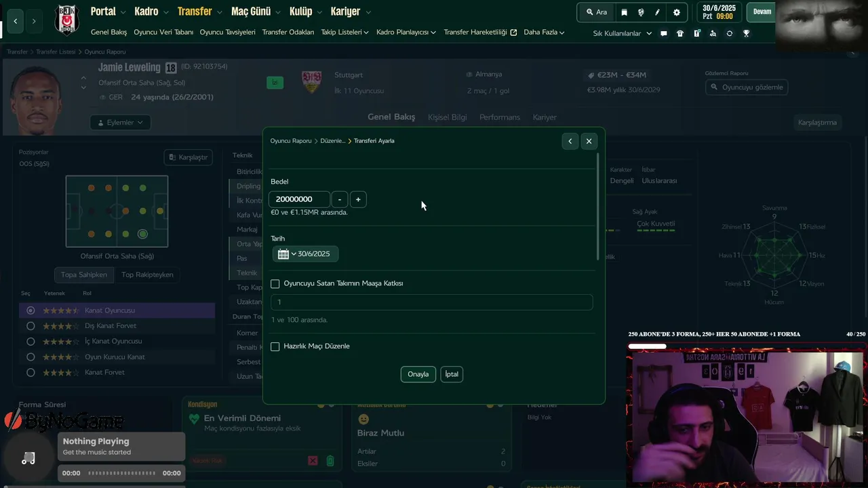The height and width of the screenshot is (488, 868).
Task: Open Transfer Hareketliliği external link
Action: (x=480, y=32)
